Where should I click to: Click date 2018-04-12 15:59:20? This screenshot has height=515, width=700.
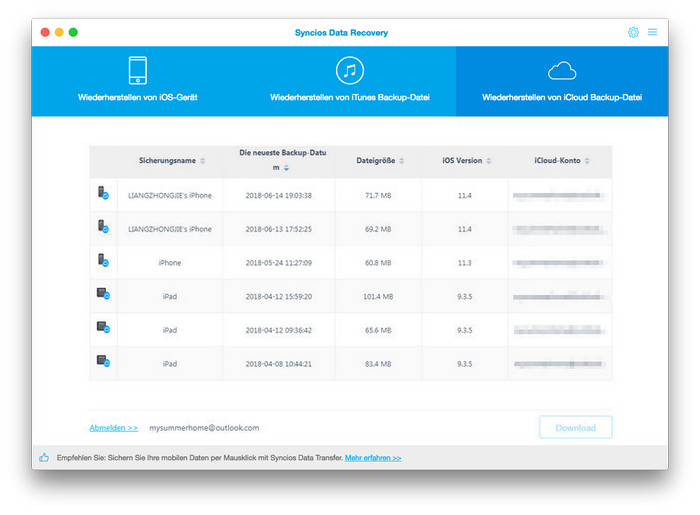pyautogui.click(x=279, y=296)
